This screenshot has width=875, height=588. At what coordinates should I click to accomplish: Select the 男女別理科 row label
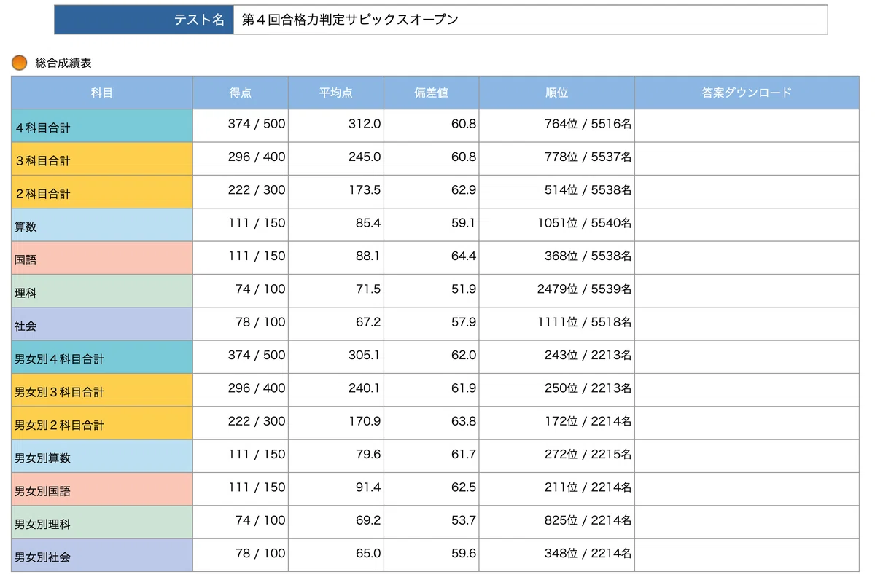pyautogui.click(x=102, y=522)
